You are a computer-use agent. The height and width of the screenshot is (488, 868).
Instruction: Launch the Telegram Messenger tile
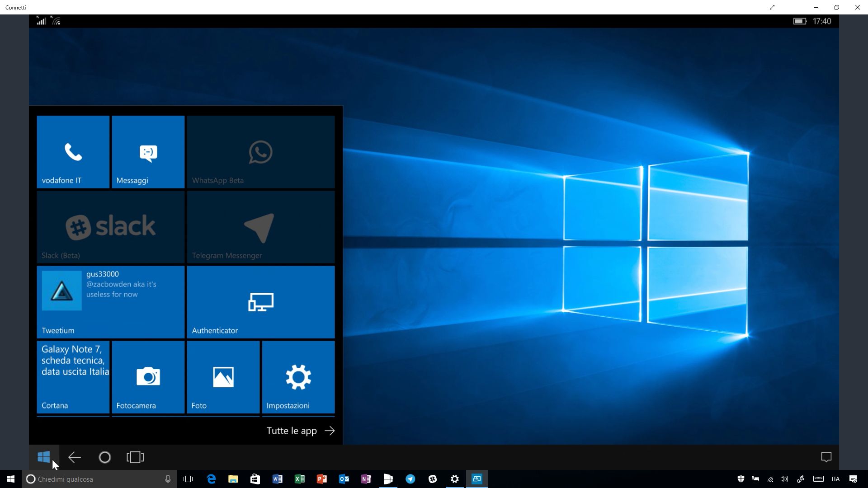[261, 227]
